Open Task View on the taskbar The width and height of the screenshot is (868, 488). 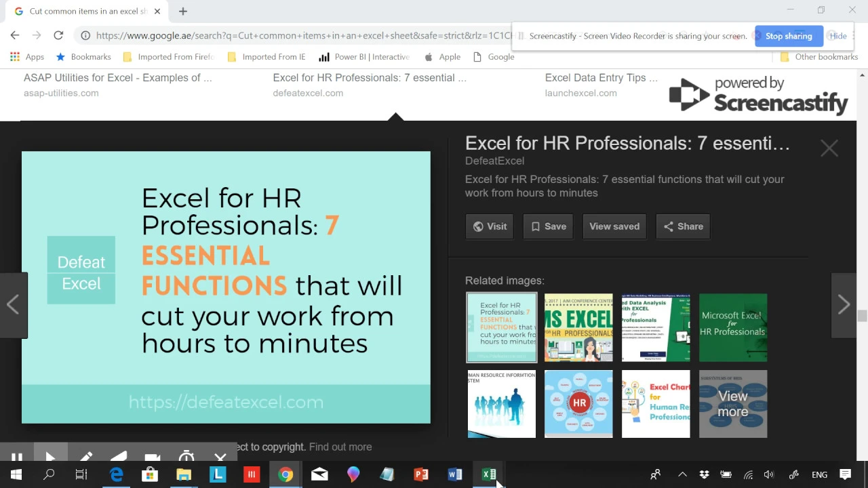pos(81,474)
